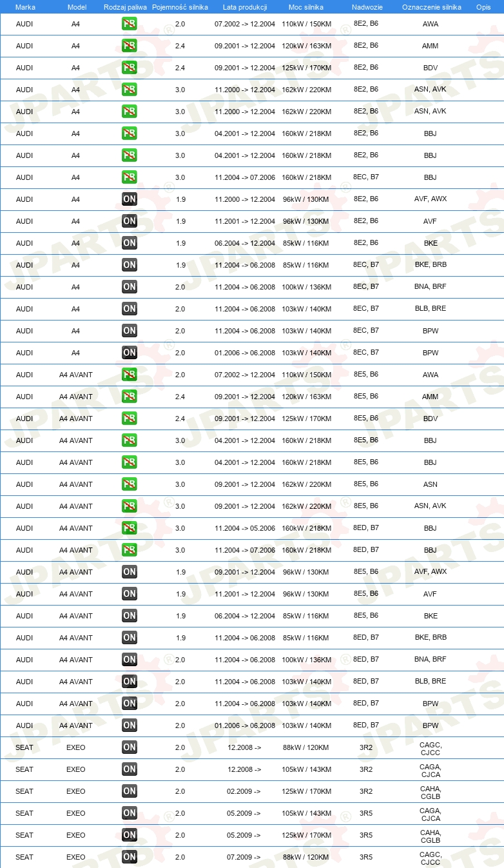The image size is (504, 868).
Task: Click the diesel ON icon in the A4 AVF, AWX row
Action: 129,199
